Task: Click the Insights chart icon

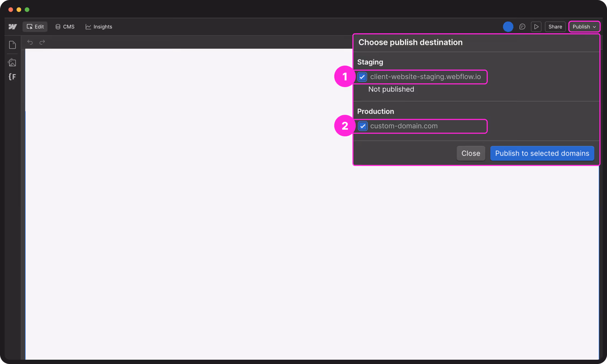Action: click(88, 27)
